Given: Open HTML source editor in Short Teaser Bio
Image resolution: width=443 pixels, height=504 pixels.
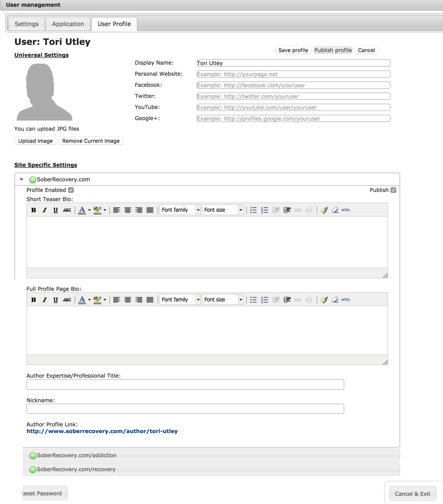Looking at the screenshot, I should (346, 210).
